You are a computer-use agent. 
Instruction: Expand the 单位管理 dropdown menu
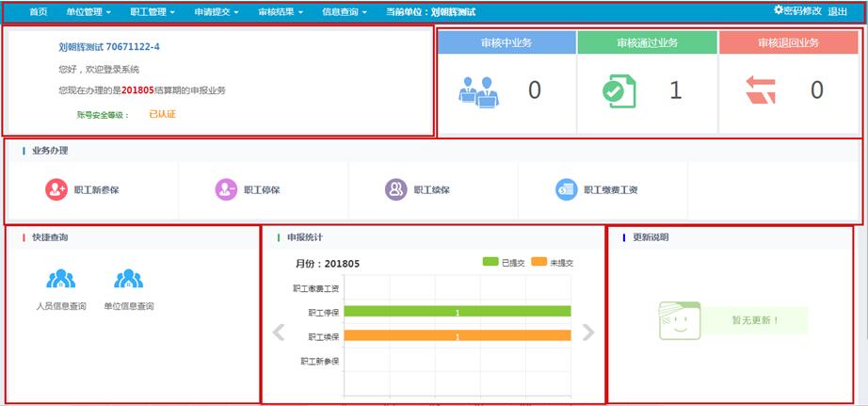point(88,12)
